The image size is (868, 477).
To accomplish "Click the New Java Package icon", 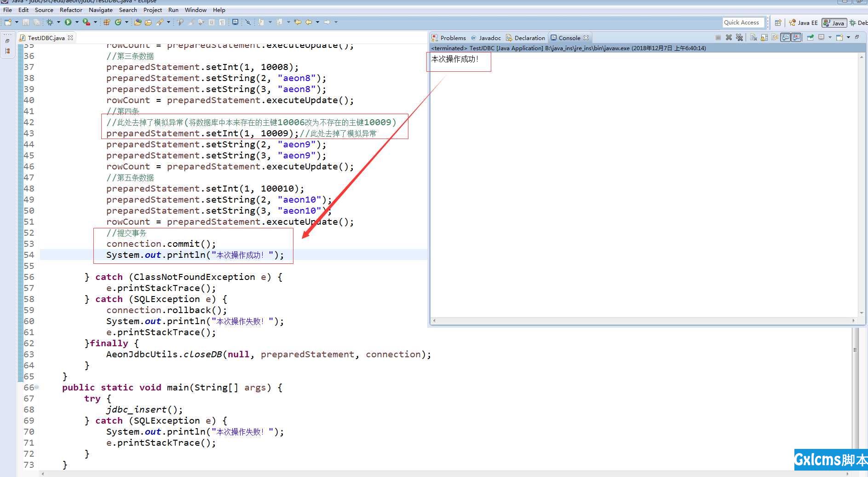I will click(x=107, y=22).
